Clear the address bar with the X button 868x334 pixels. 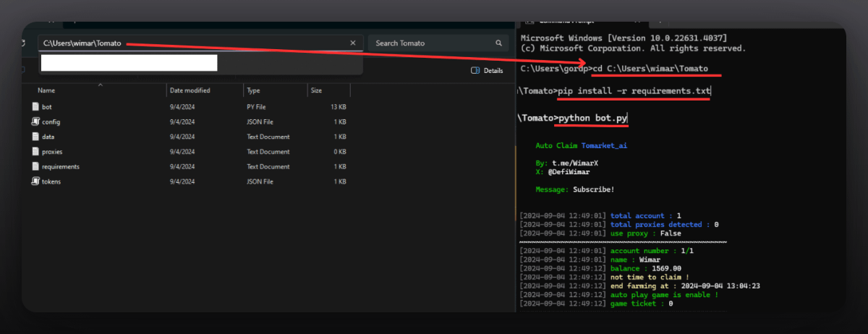pyautogui.click(x=353, y=43)
